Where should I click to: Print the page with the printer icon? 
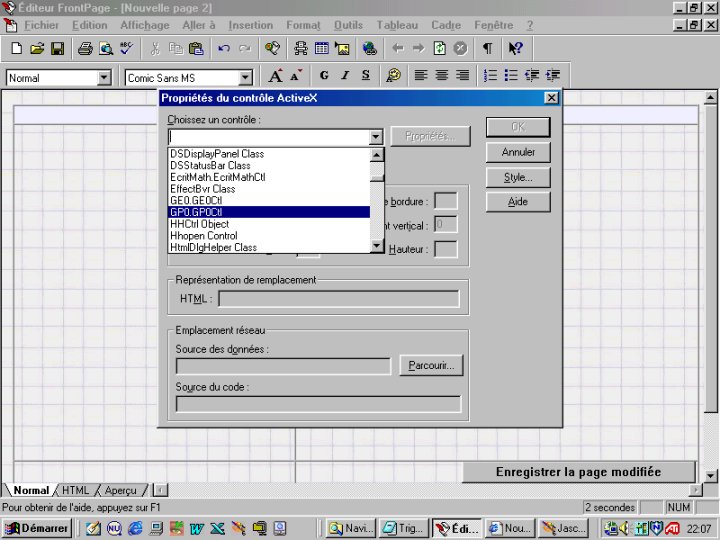coord(85,48)
